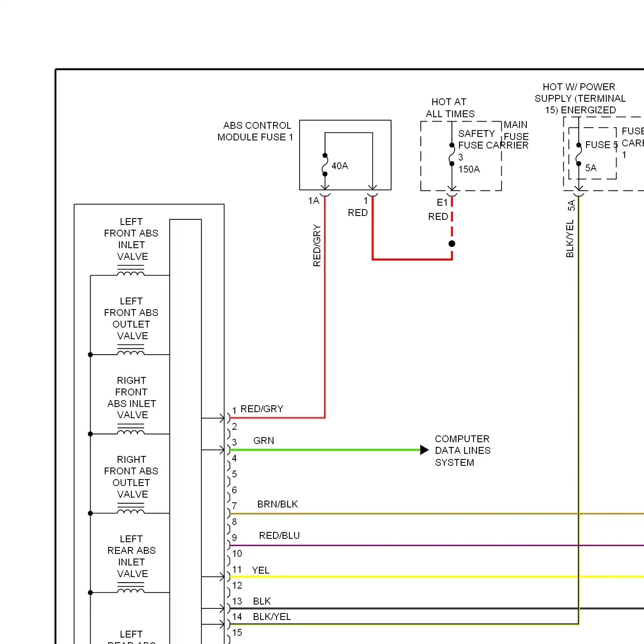644x644 pixels.
Task: Click the BLK wire label at pin 13
Action: tap(262, 601)
